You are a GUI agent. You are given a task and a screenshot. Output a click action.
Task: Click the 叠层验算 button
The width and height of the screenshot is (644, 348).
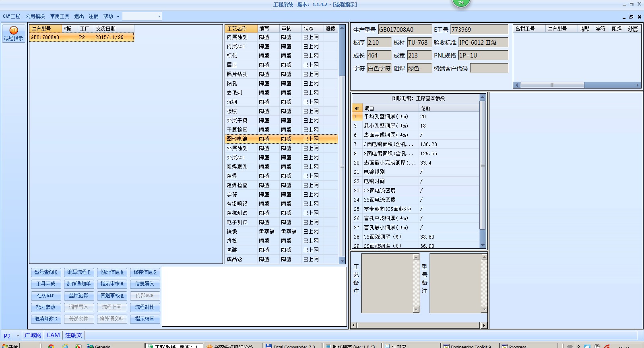pos(79,296)
